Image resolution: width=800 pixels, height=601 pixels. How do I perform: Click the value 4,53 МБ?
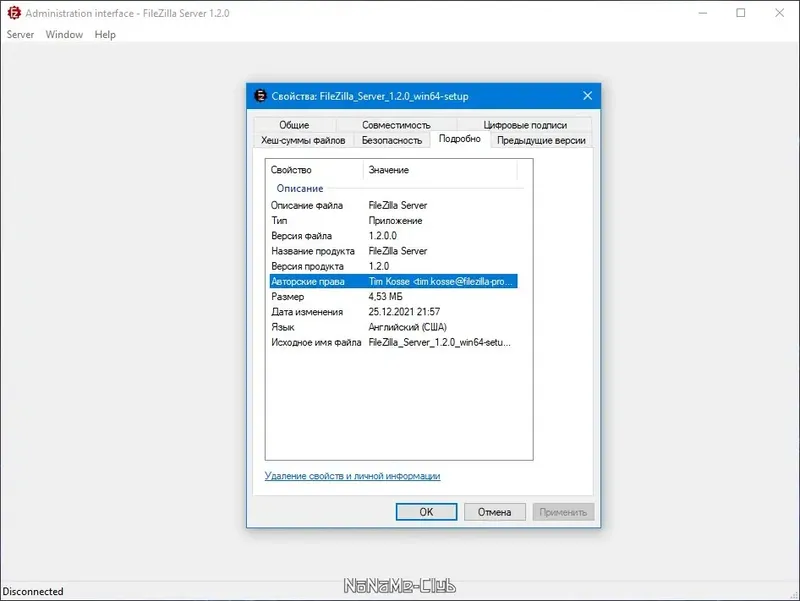point(385,296)
